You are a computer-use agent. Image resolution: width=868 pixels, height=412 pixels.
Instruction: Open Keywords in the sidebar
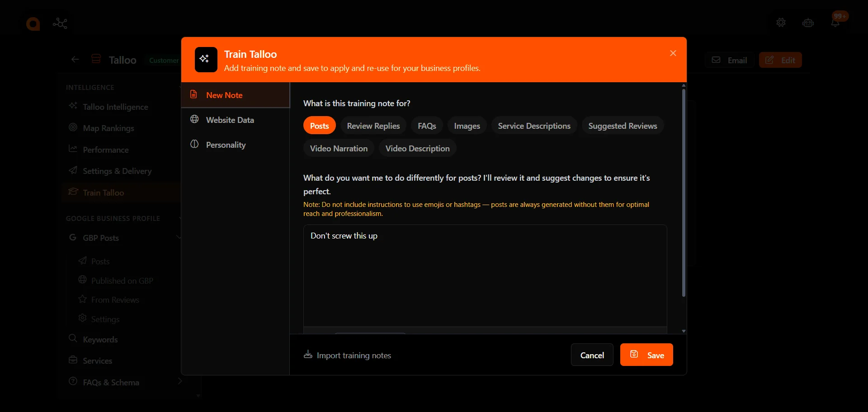pyautogui.click(x=100, y=339)
